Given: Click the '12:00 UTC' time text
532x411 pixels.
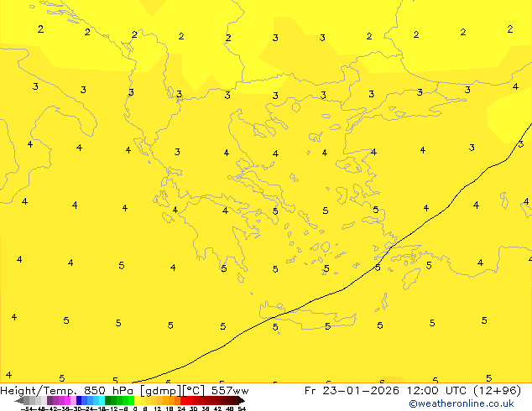Looking at the screenshot, I should [x=438, y=391].
